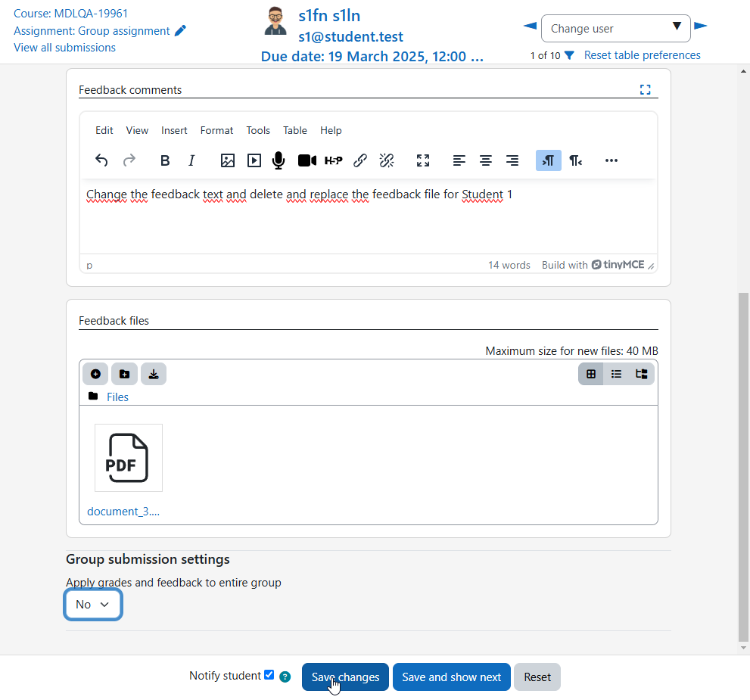Screen dimensions: 750x700
Task: Open the multimedia insert icon
Action: point(254,160)
